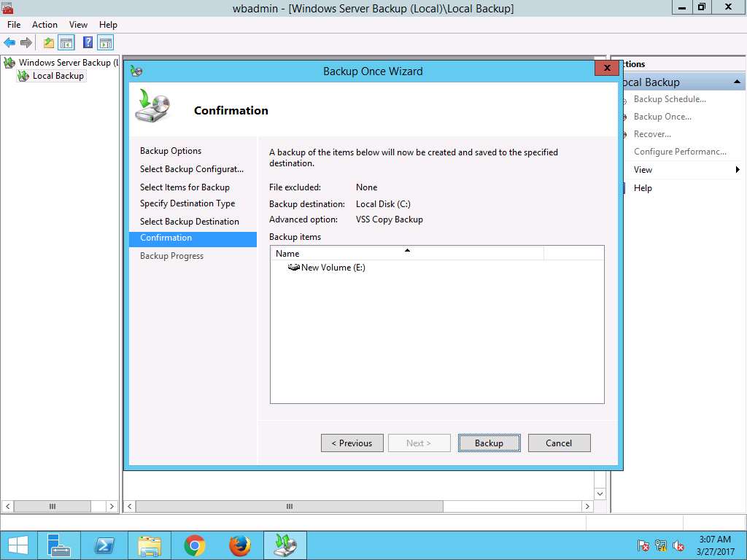Viewport: 747px width, 560px height.
Task: Select Windows Server Backup root tree node
Action: pos(61,63)
